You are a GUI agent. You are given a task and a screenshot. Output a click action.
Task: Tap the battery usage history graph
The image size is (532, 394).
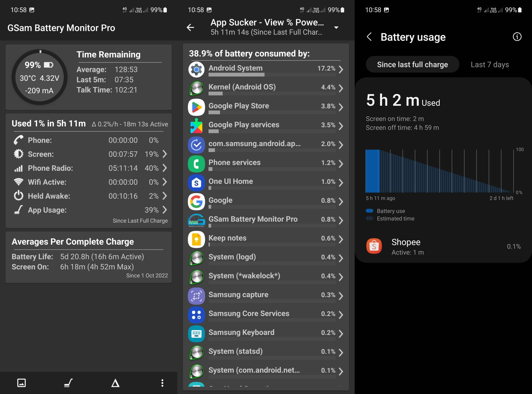click(440, 171)
